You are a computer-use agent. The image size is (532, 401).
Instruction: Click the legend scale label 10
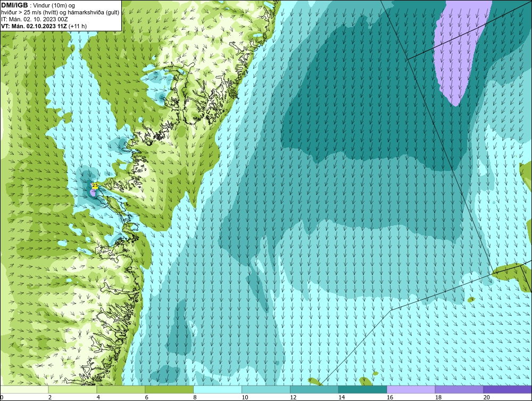click(245, 397)
